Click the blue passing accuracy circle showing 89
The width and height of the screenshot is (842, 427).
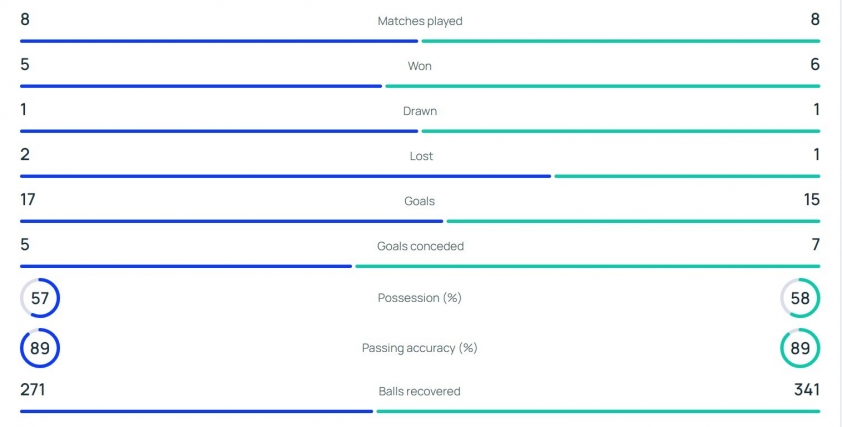(x=40, y=349)
